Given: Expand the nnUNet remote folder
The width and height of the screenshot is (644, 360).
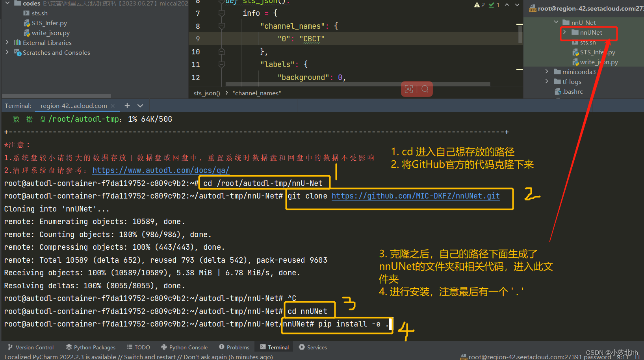Looking at the screenshot, I should [x=564, y=32].
